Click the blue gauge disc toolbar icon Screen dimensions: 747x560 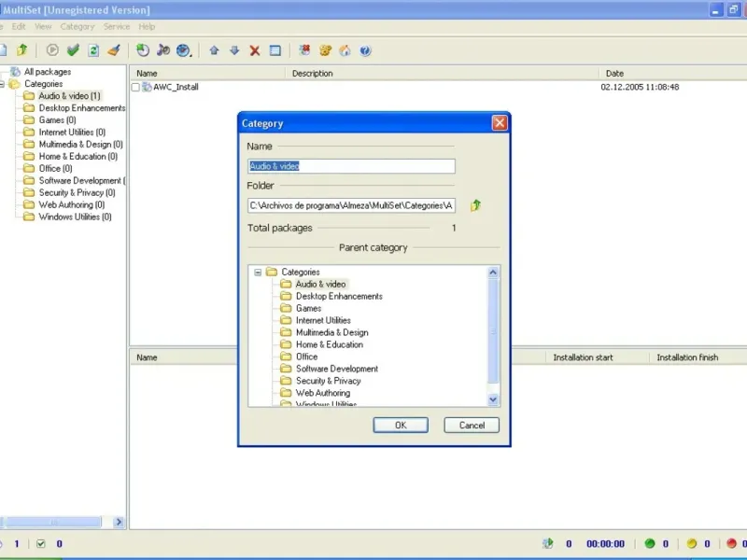[x=183, y=50]
